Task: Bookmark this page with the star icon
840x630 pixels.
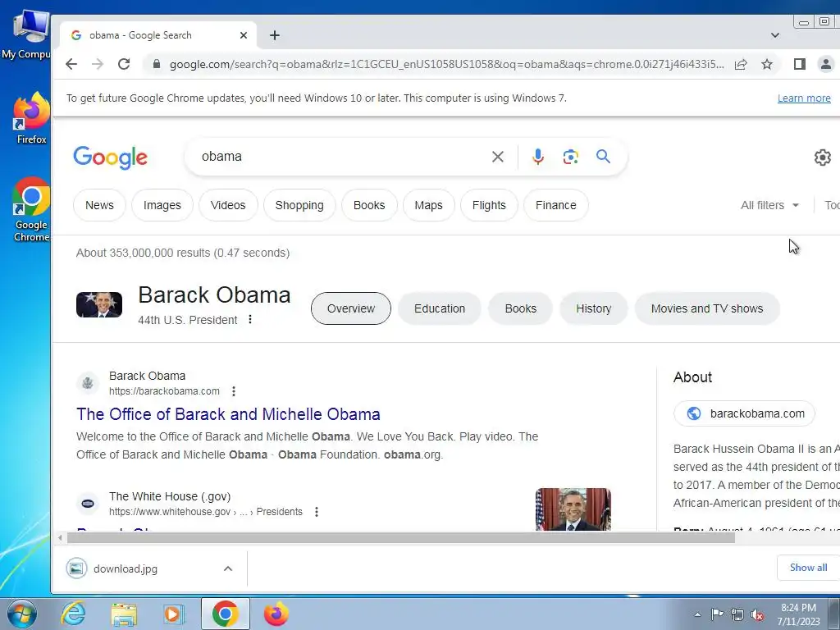Action: click(x=767, y=64)
